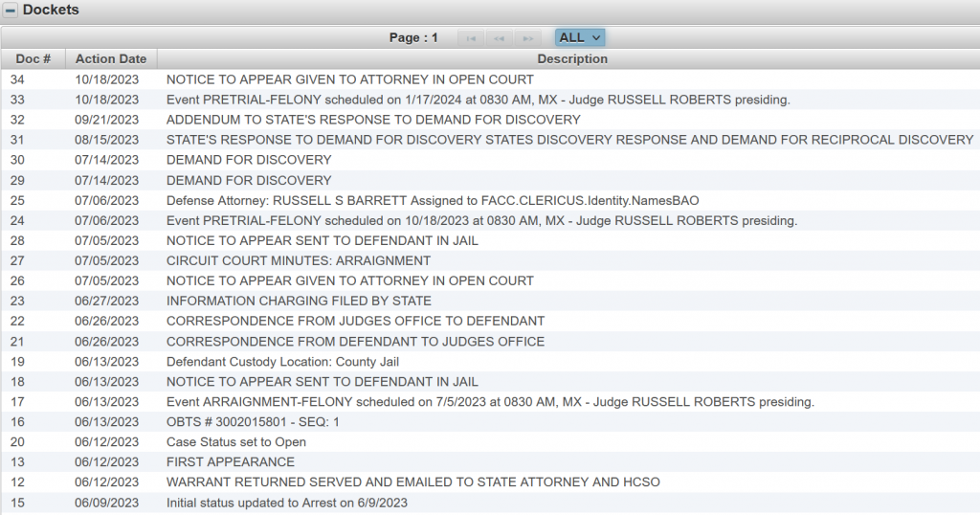Select docket 34 notice to appear row
Screen dimensions: 980x515
(x=349, y=79)
